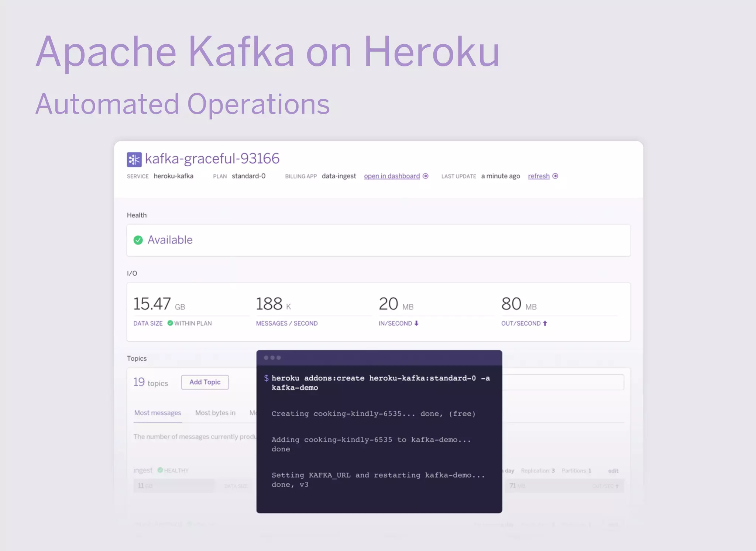Click the edit link for ingest topic
Viewport: 756px width, 551px height.
click(x=613, y=471)
